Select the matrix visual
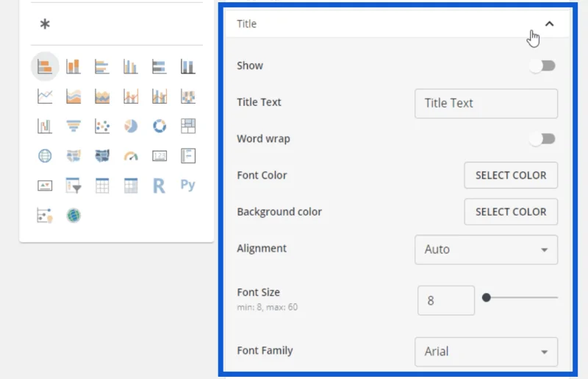The image size is (588, 379). pyautogui.click(x=131, y=185)
